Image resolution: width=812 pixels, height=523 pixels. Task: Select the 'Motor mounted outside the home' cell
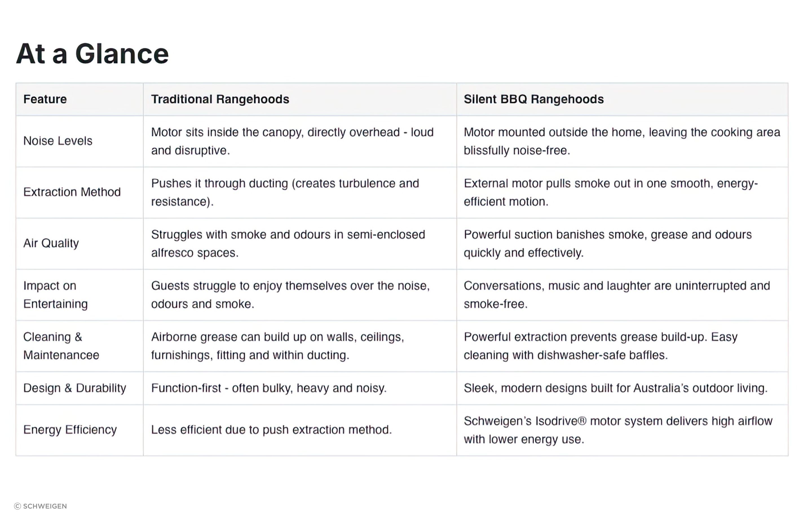pos(622,141)
